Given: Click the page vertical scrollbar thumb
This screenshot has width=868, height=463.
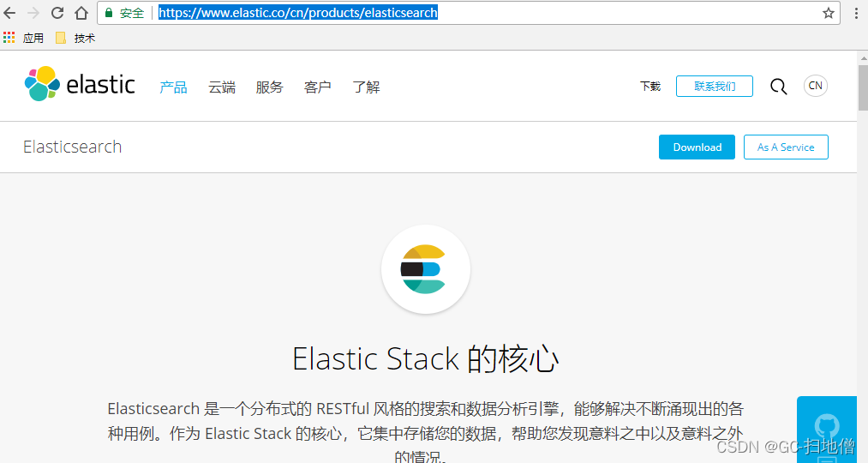Looking at the screenshot, I should [x=863, y=88].
